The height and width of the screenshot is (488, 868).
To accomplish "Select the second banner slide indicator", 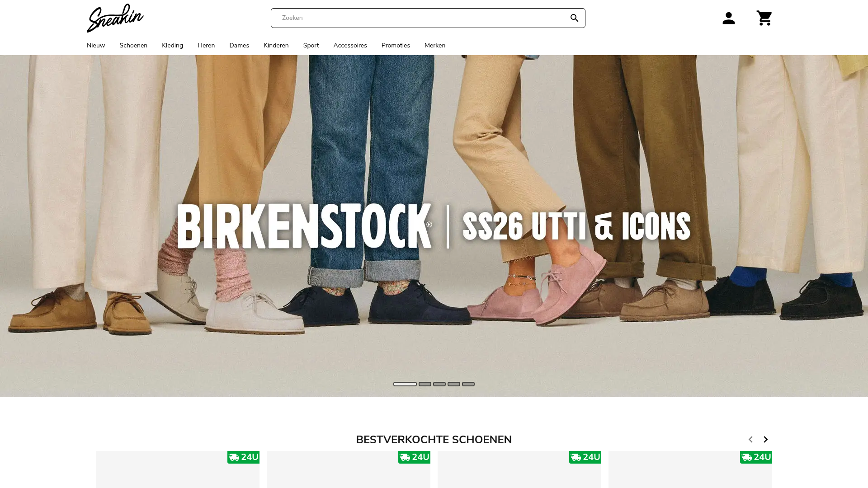I will [x=425, y=384].
